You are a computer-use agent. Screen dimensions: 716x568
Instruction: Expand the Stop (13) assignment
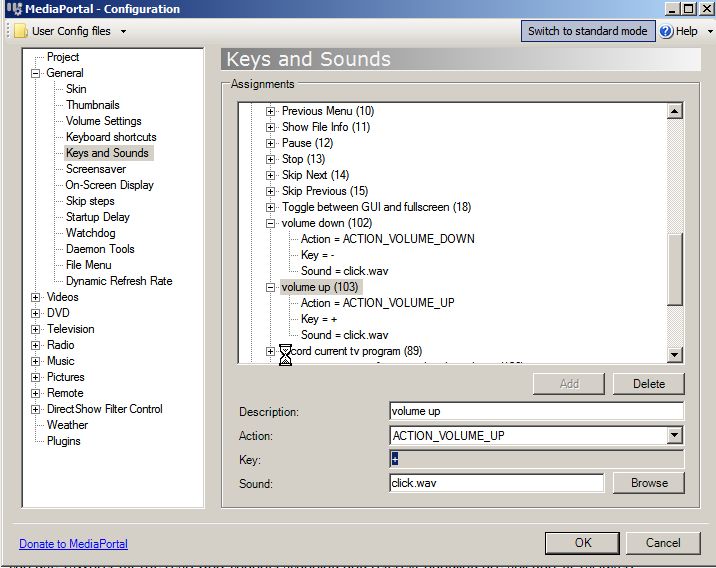coord(270,159)
